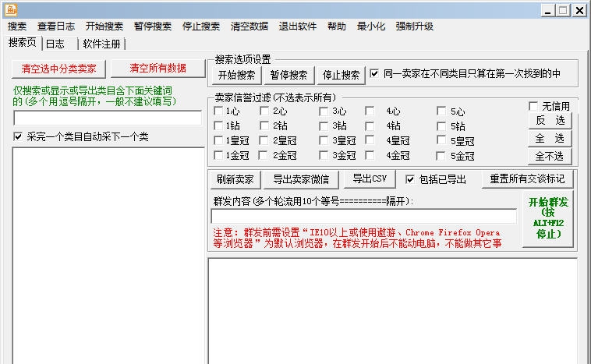This screenshot has width=591, height=364.
Task: Check the 5钻 reputation filter
Action: point(441,125)
